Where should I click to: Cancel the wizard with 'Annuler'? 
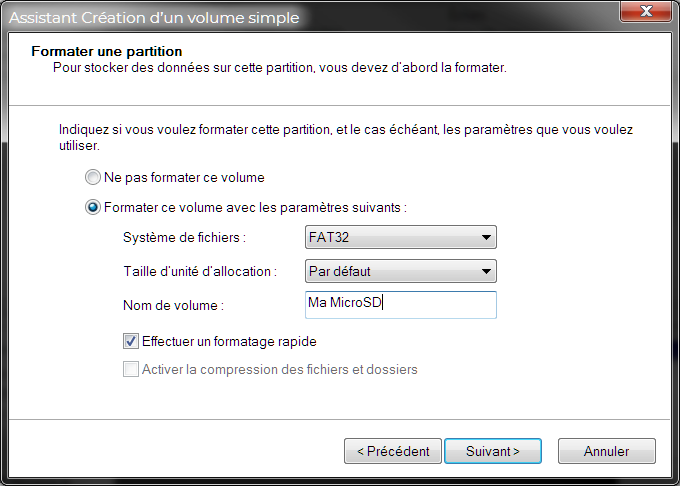click(x=607, y=451)
